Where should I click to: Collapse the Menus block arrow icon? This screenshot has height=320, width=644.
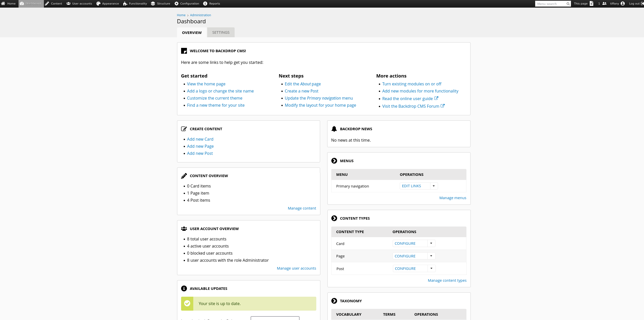pyautogui.click(x=334, y=161)
